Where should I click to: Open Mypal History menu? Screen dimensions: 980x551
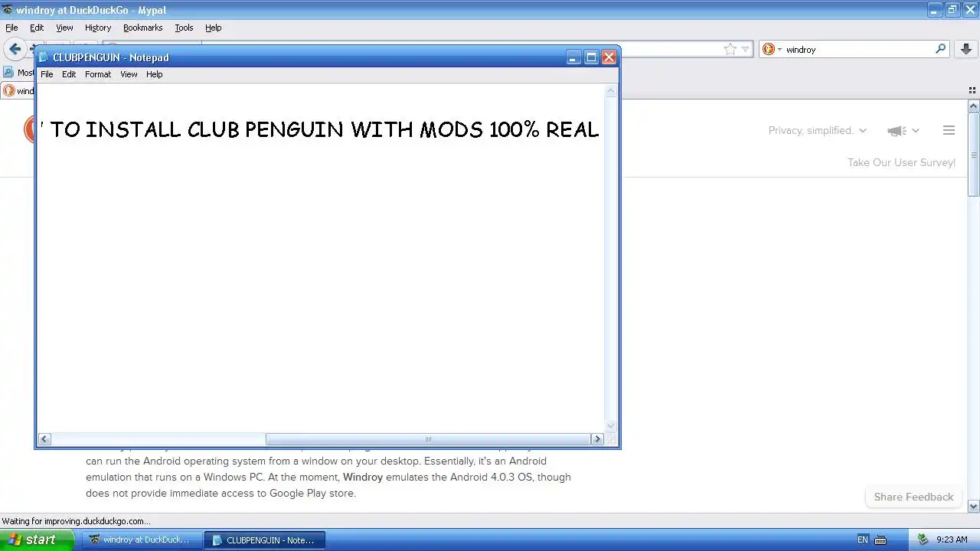tap(98, 28)
